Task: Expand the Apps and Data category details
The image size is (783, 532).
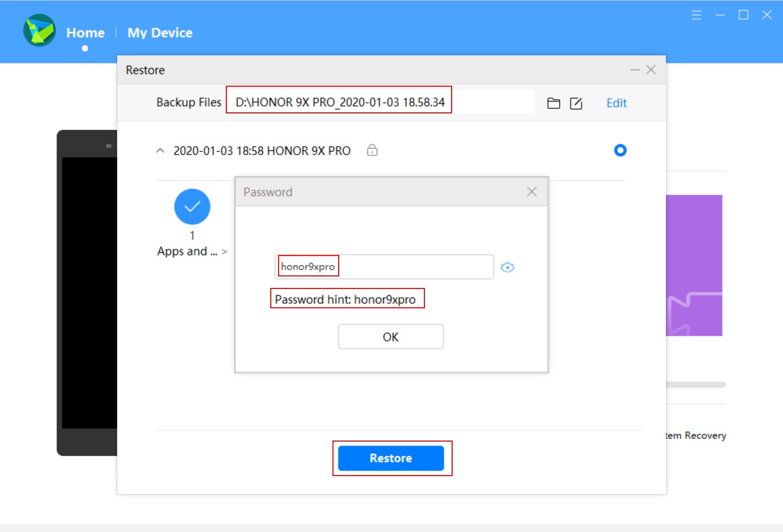Action: tap(225, 251)
